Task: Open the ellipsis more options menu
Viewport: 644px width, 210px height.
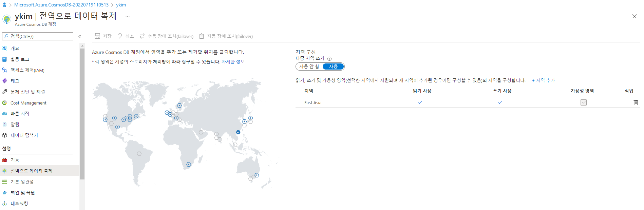Action: 128,16
